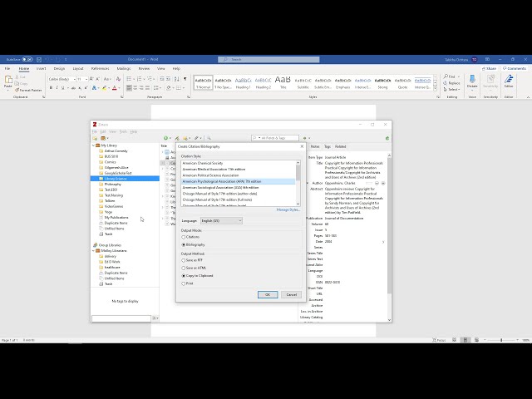The width and height of the screenshot is (532, 399).
Task: Click Clear All Formatting icon in Word
Action: (118, 79)
